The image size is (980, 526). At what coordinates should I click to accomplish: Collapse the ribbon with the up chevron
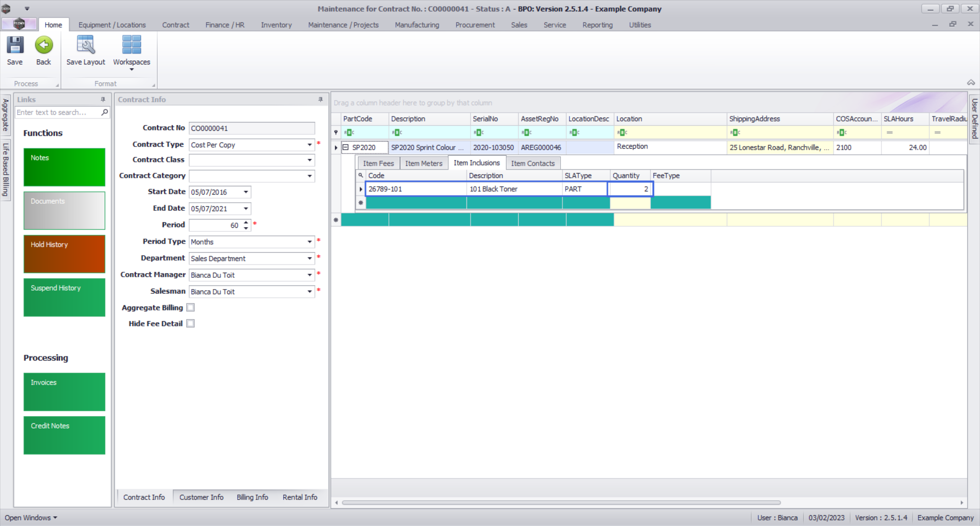pos(970,83)
